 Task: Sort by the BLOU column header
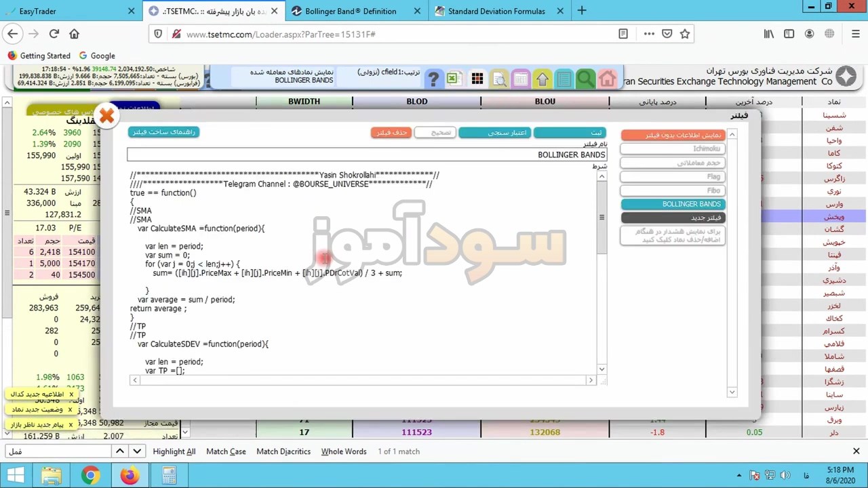545,101
